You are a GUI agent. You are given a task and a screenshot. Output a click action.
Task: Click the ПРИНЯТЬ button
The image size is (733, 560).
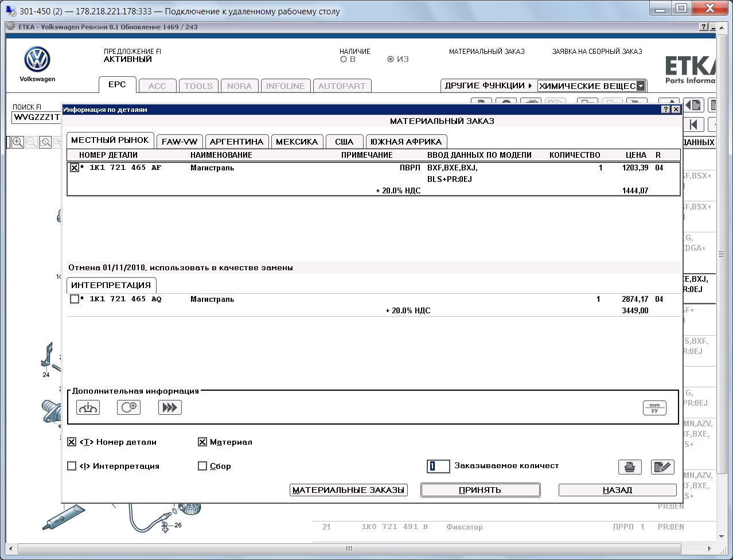click(480, 490)
